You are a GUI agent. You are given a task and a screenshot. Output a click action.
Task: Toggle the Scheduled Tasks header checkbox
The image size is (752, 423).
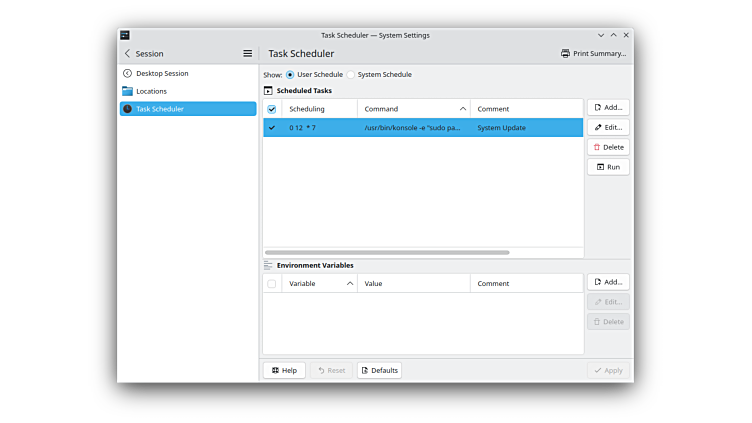click(272, 109)
